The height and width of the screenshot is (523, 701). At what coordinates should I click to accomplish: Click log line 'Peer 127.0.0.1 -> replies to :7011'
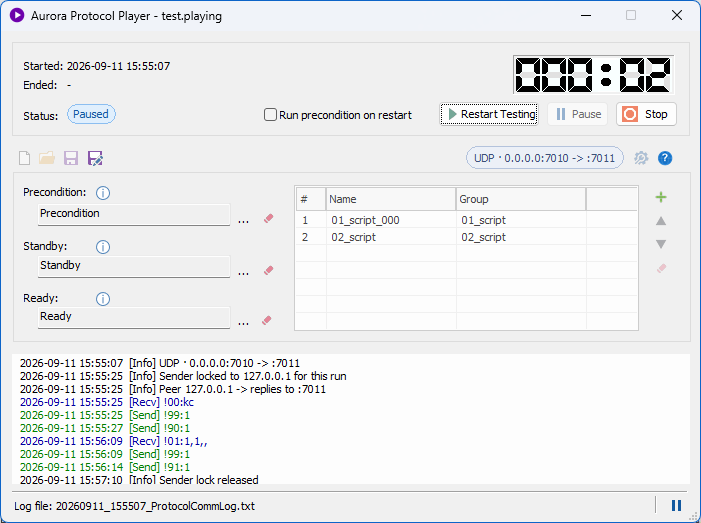pos(173,389)
